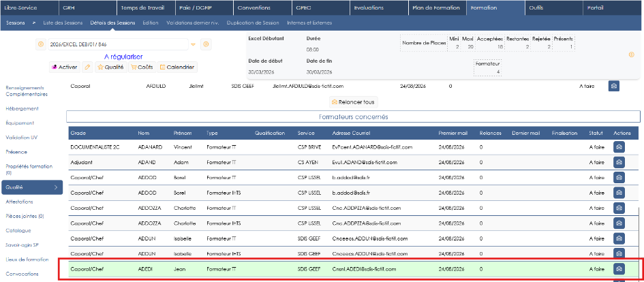The height and width of the screenshot is (282, 644).
Task: Click mail icon for ADEDI Jean row
Action: pyautogui.click(x=619, y=269)
